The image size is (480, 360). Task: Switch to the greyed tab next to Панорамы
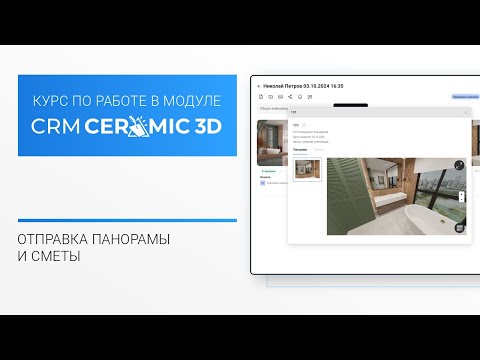click(319, 150)
